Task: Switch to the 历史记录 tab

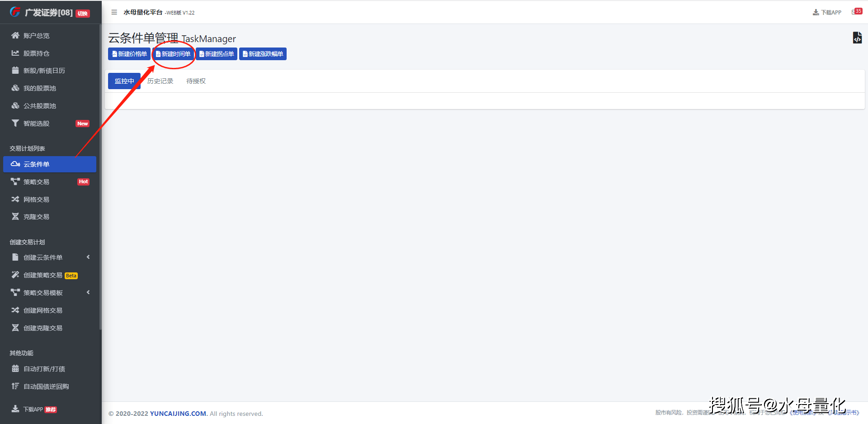Action: pos(160,81)
